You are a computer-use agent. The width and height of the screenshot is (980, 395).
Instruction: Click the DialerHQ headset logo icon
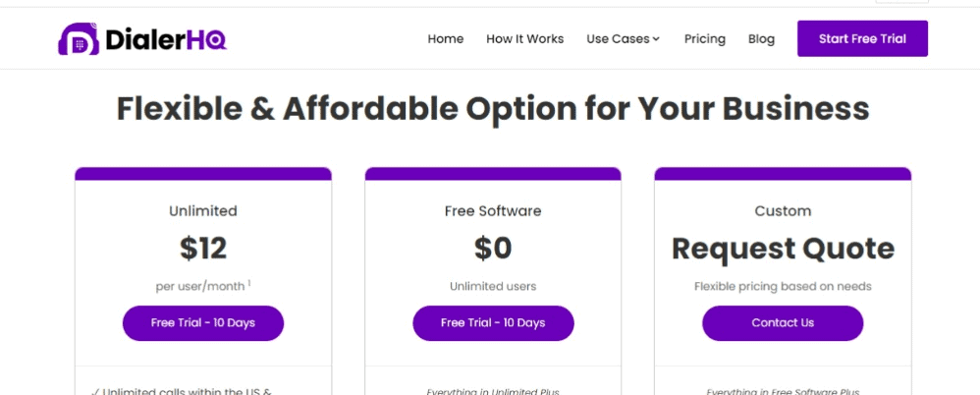pyautogui.click(x=79, y=38)
